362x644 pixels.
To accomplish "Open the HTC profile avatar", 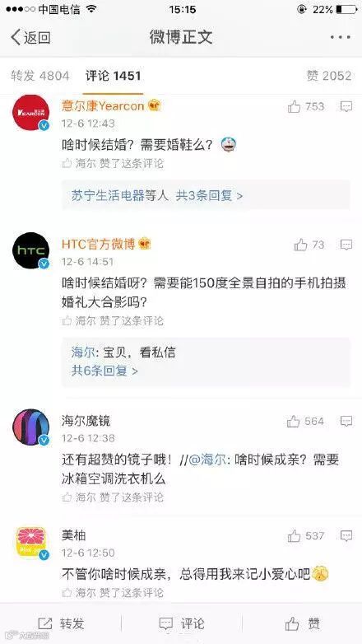I will [x=30, y=250].
